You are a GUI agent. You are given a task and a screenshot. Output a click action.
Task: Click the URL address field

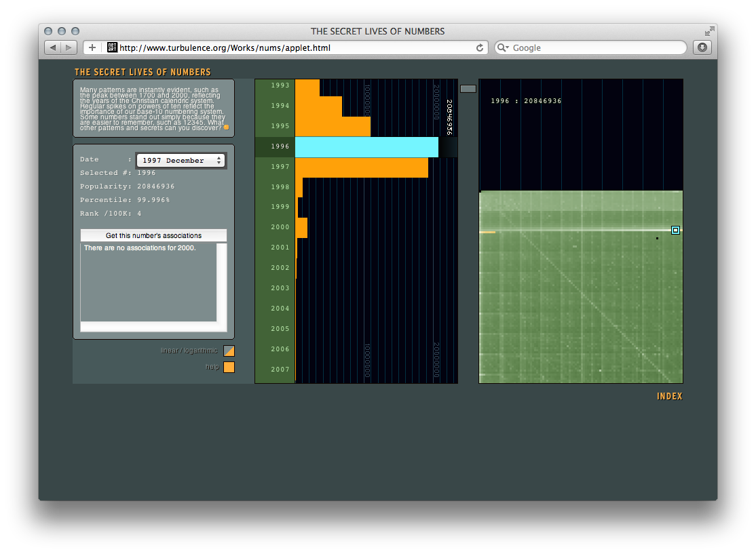pyautogui.click(x=297, y=47)
